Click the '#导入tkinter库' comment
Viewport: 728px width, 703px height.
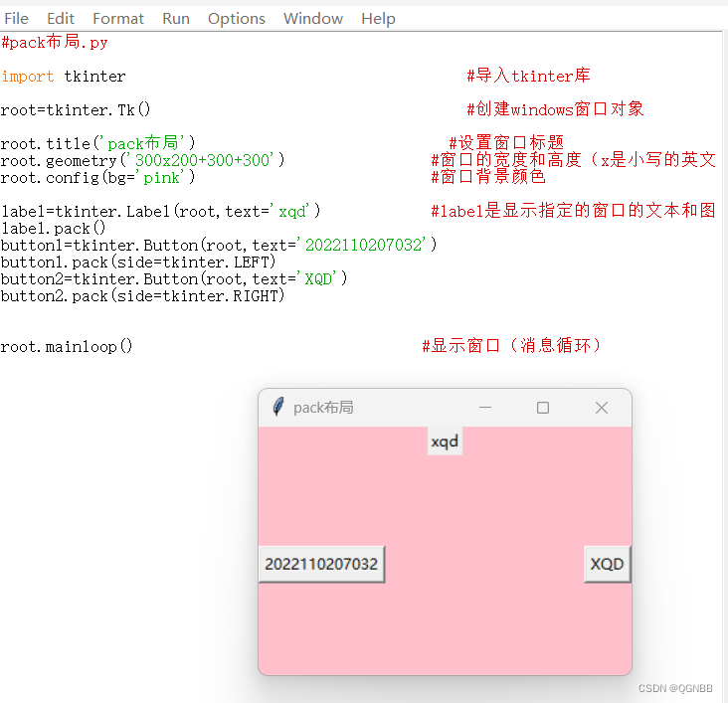(x=528, y=76)
